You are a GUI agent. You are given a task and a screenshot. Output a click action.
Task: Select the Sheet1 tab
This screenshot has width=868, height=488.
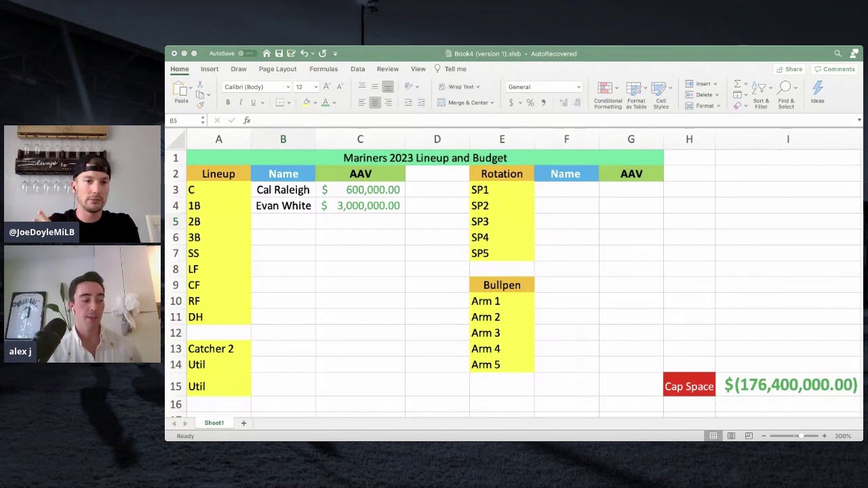click(x=214, y=423)
